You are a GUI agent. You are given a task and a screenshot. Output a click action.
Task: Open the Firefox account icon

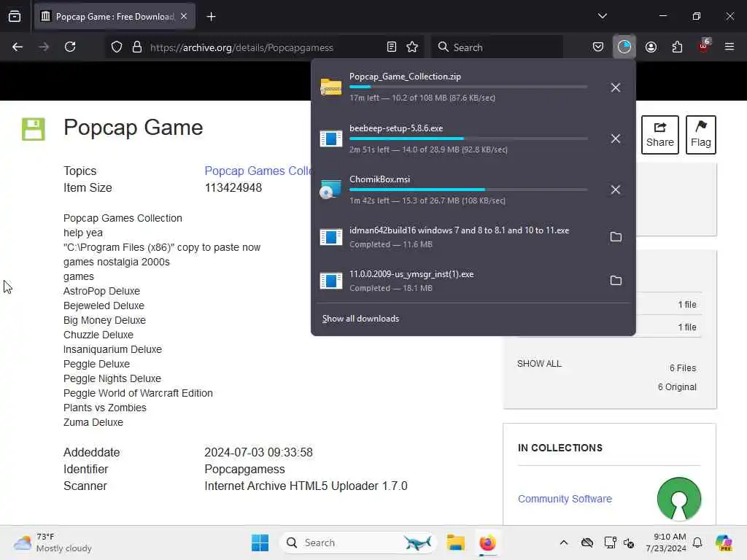click(651, 47)
